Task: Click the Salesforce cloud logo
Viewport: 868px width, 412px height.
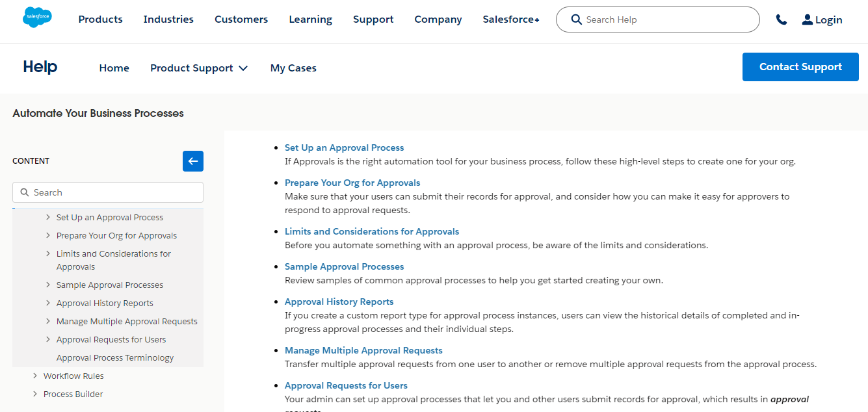Action: click(x=37, y=18)
